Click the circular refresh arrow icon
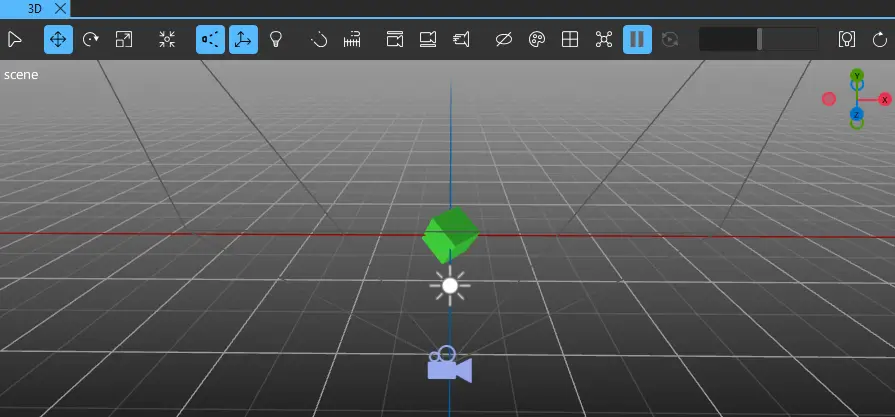895x417 pixels. click(x=880, y=40)
